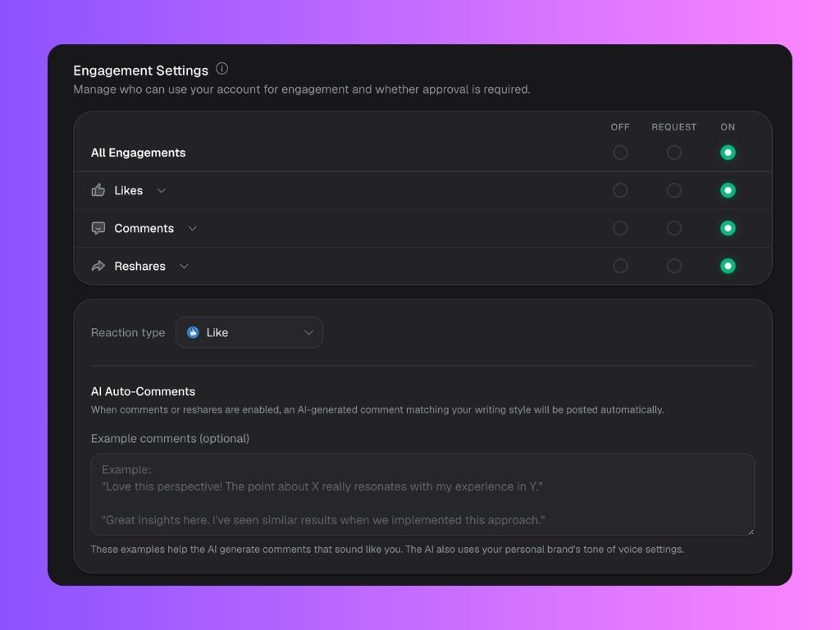Set All Engagements to Request
Viewport: 840px width, 630px height.
pyautogui.click(x=674, y=153)
